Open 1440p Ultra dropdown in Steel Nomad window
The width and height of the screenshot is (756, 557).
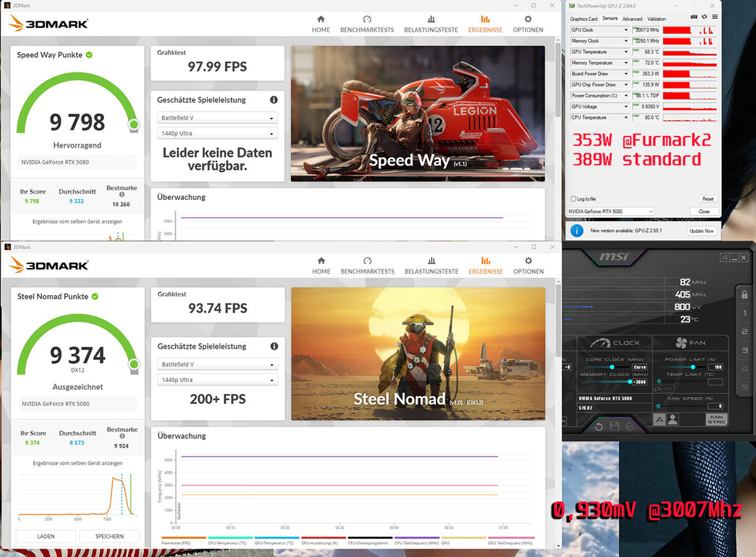pos(218,380)
